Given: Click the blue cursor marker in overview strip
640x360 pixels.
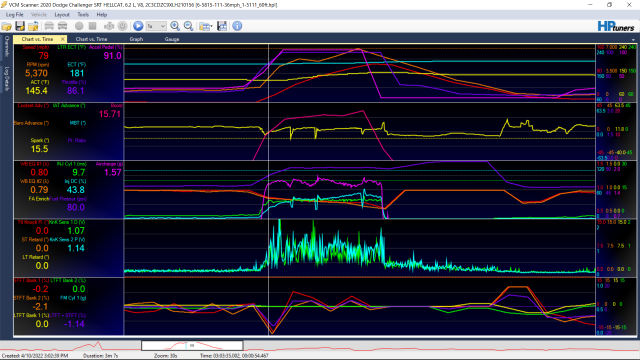Looking at the screenshot, I should coord(186,346).
